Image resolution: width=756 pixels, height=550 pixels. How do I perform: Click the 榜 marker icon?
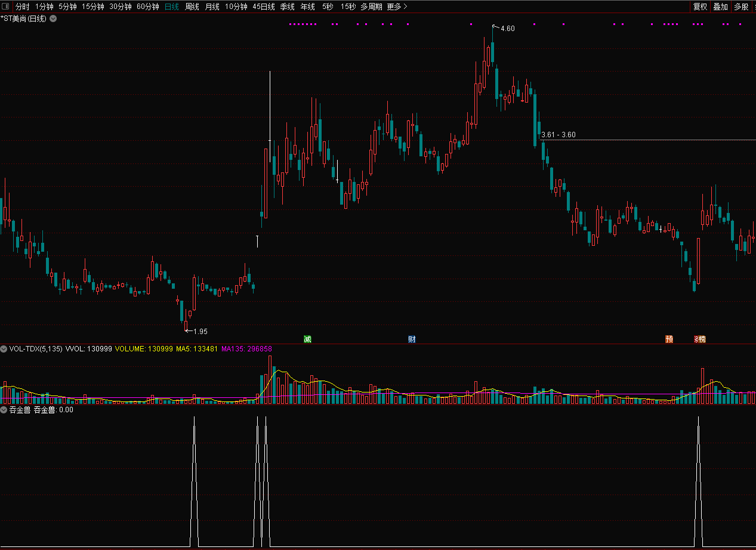tap(702, 339)
